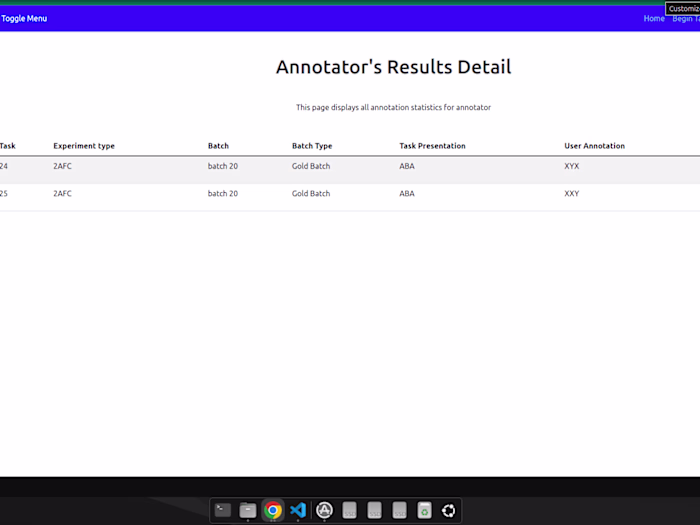Open the Terminal from the dock
The height and width of the screenshot is (525, 700).
223,510
